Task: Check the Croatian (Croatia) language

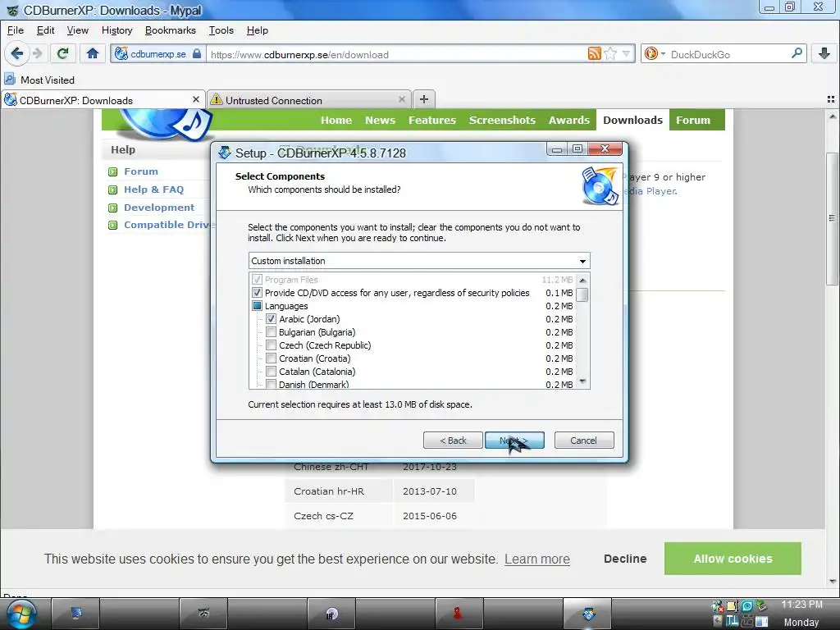Action: click(271, 358)
